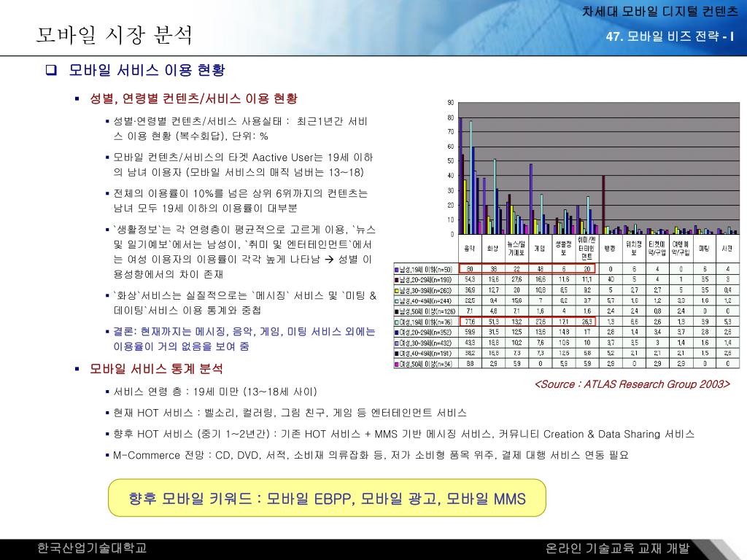Click the slide title '모바일 시장 분석'
Viewport: 747px width, 560px height.
115,35
